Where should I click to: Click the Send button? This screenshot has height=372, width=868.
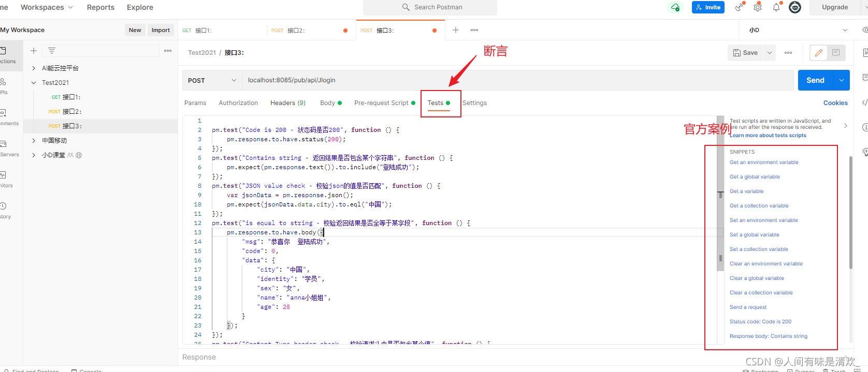click(x=815, y=80)
